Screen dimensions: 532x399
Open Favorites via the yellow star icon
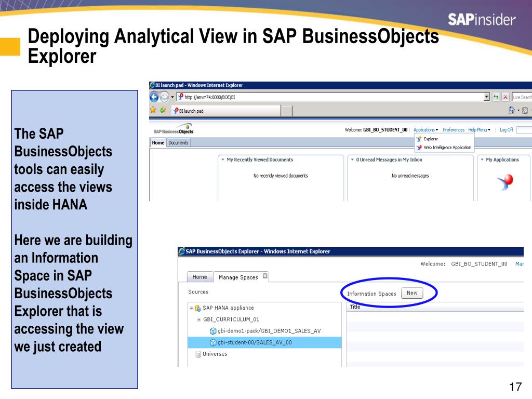coord(153,110)
